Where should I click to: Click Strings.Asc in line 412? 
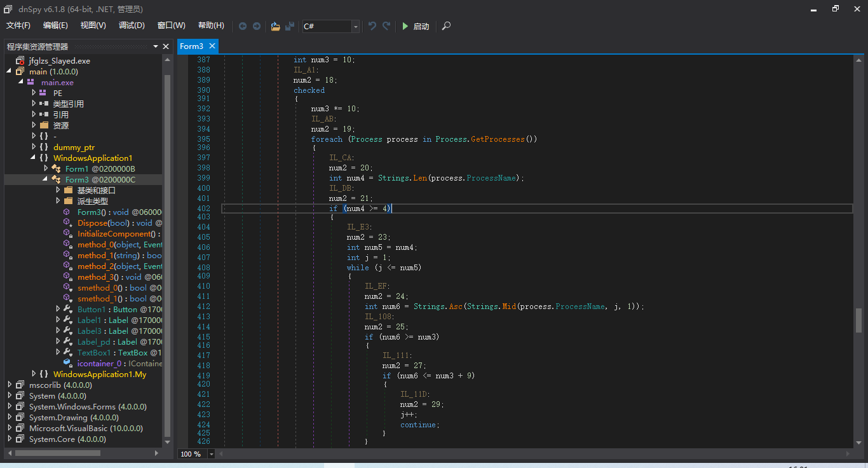tap(437, 306)
